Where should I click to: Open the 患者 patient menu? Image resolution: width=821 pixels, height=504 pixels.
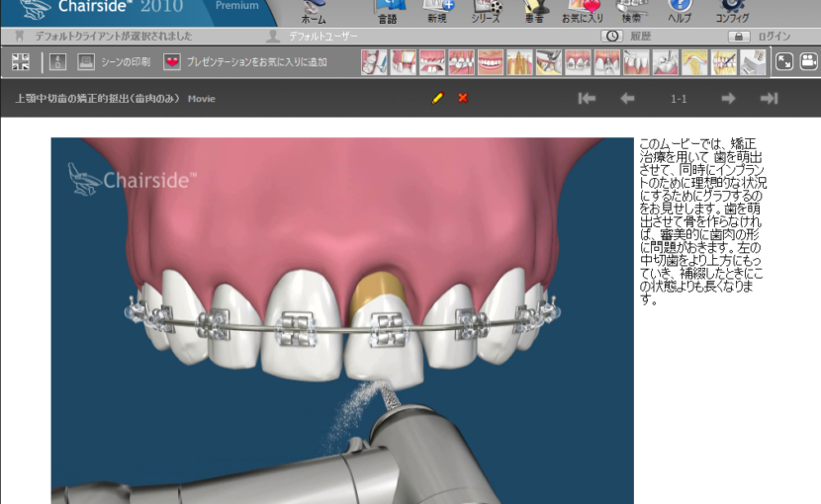534,12
